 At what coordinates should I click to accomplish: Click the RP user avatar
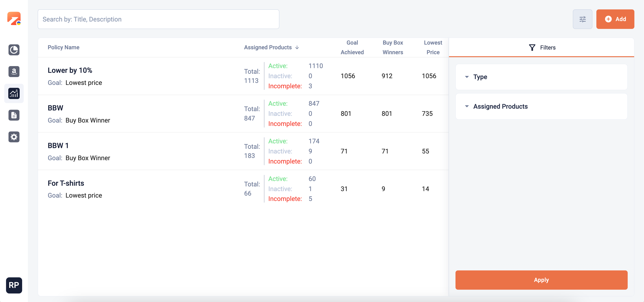click(14, 285)
